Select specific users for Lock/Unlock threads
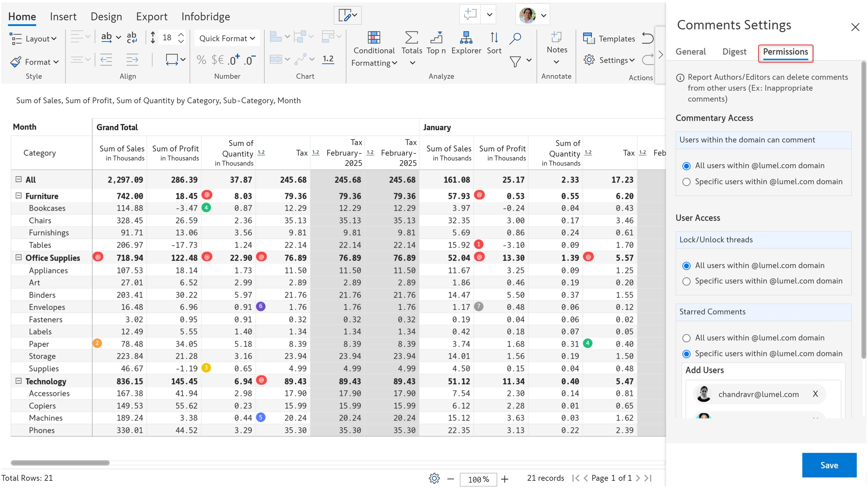868x488 pixels. tap(686, 281)
